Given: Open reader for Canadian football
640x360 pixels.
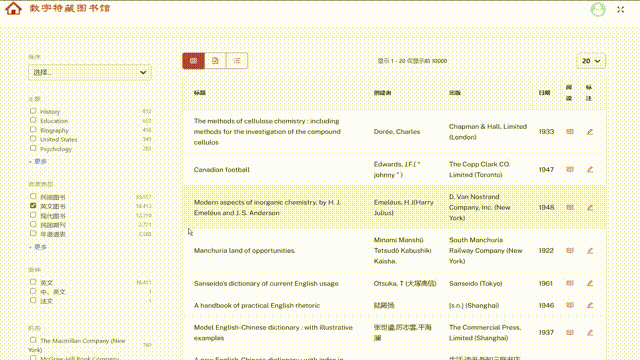Looking at the screenshot, I should tap(570, 169).
